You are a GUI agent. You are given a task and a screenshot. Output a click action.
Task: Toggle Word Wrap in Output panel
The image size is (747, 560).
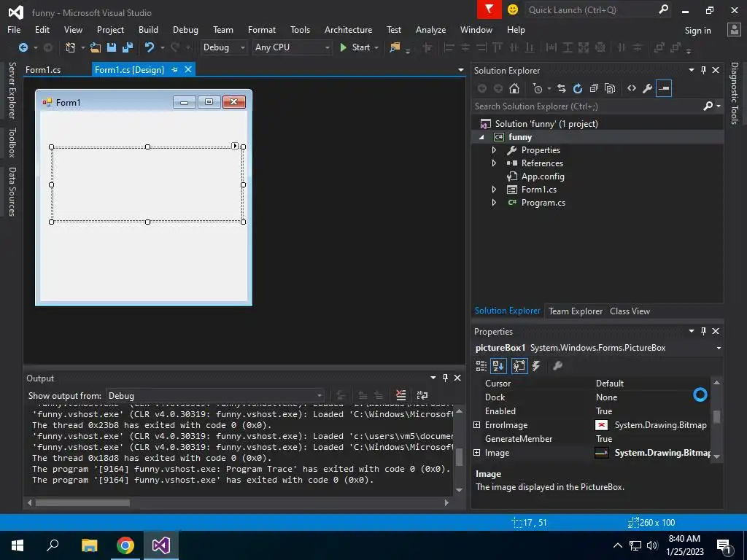(422, 394)
